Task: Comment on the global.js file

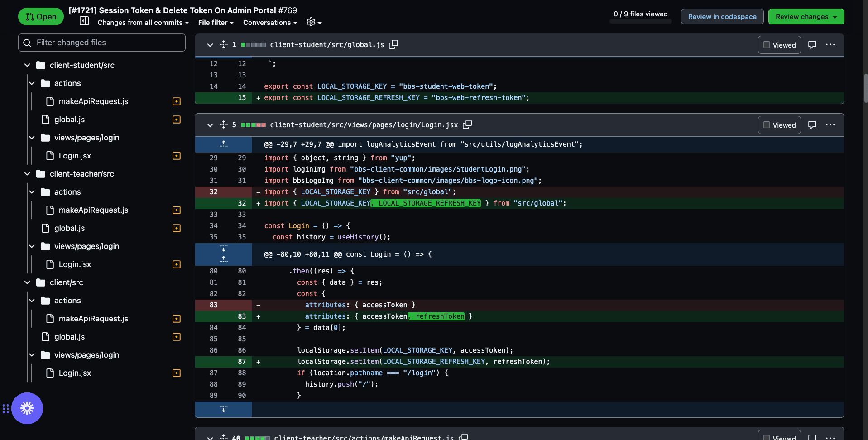Action: [812, 45]
